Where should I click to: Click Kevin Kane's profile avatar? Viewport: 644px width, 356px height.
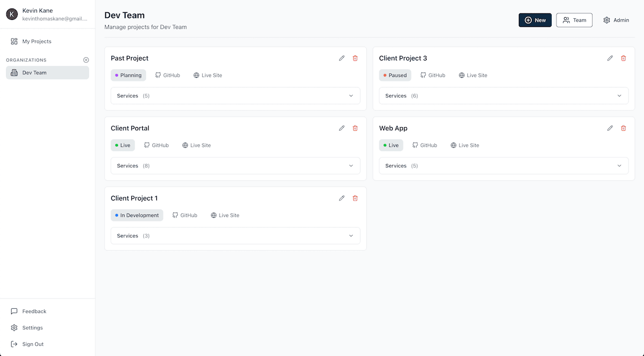tap(12, 13)
